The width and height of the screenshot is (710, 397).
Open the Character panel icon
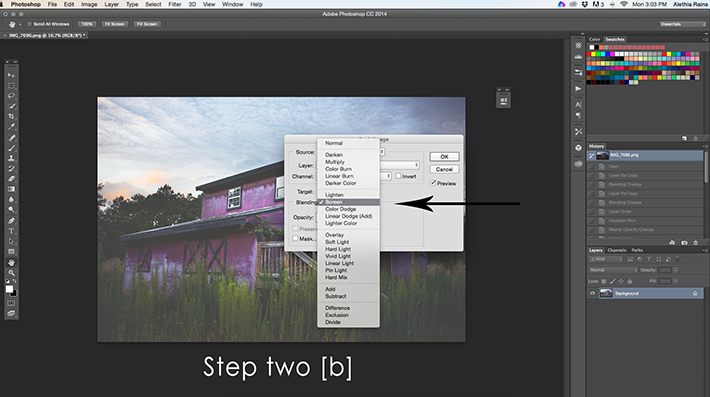coord(578,105)
